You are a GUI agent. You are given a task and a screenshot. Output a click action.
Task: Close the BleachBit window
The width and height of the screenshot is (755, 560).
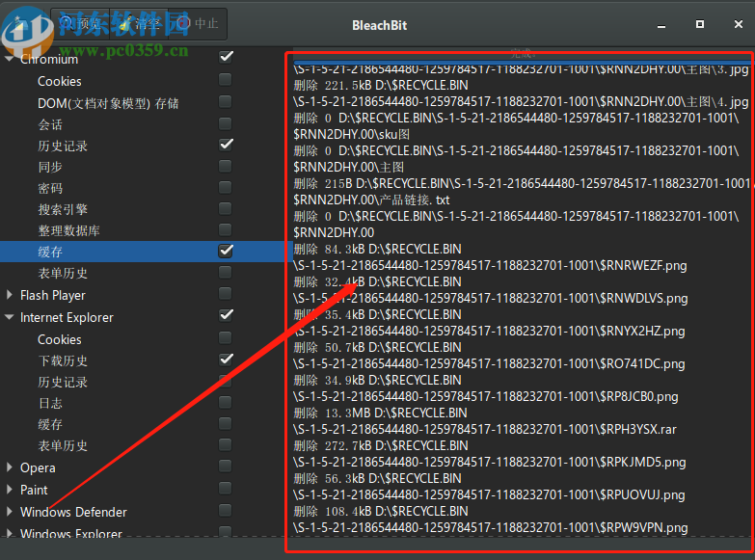coord(739,24)
